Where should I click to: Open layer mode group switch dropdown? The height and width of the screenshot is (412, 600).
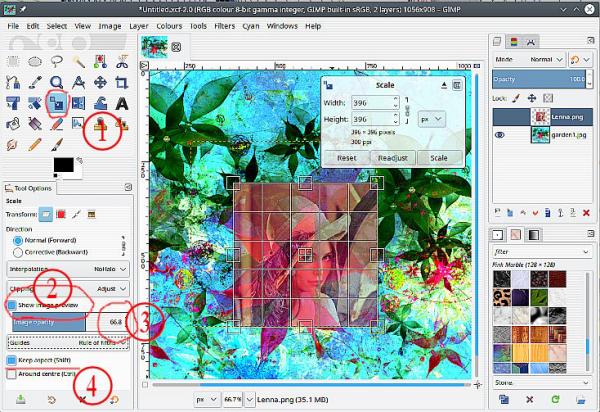pyautogui.click(x=580, y=59)
